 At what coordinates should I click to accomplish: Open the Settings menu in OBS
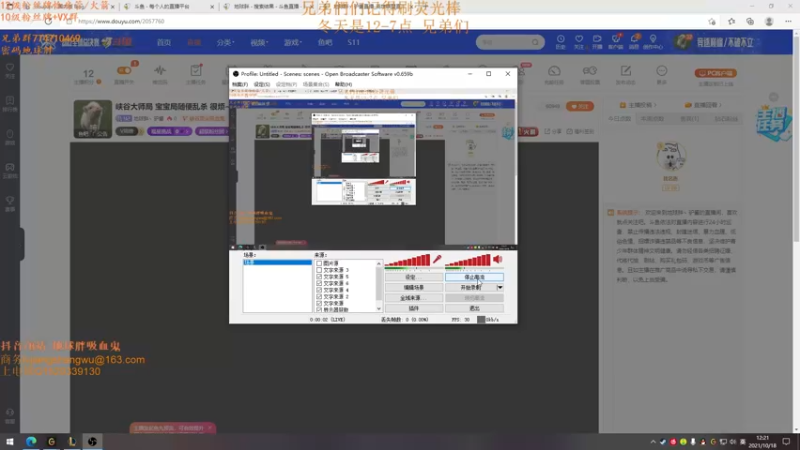(x=262, y=84)
